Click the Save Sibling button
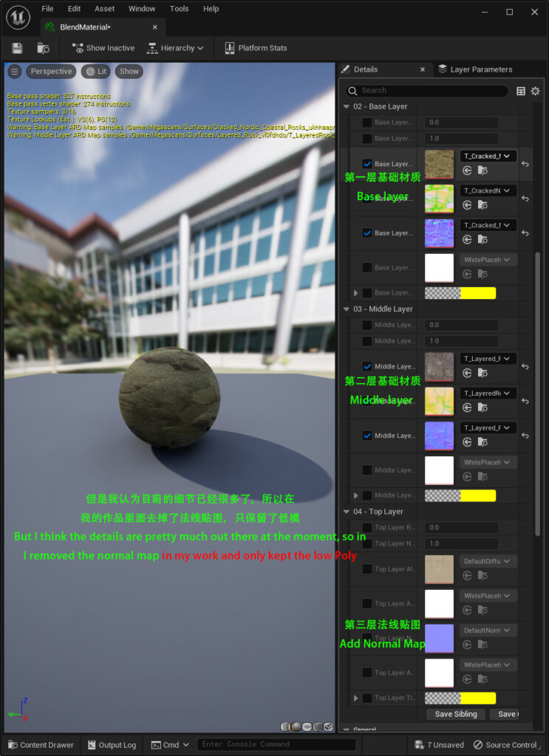Viewport: 549px width, 756px height. pos(456,714)
